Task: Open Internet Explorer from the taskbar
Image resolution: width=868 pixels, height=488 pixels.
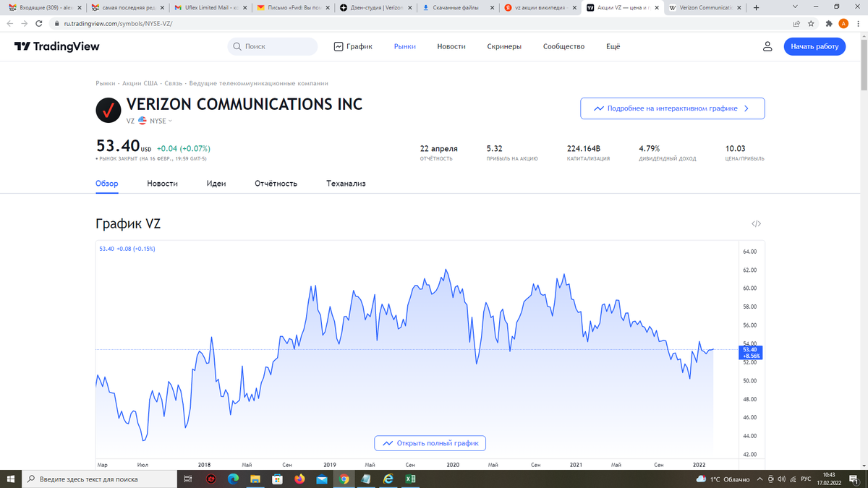Action: pos(388,479)
